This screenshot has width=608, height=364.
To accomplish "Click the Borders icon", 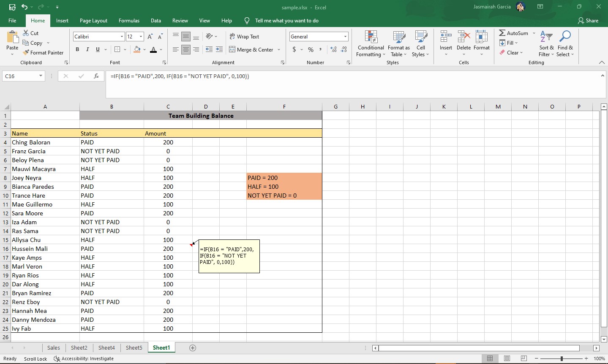I will tap(117, 49).
